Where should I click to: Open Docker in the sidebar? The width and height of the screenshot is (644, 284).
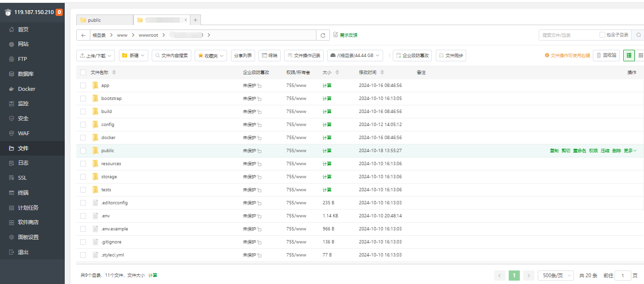coord(32,89)
